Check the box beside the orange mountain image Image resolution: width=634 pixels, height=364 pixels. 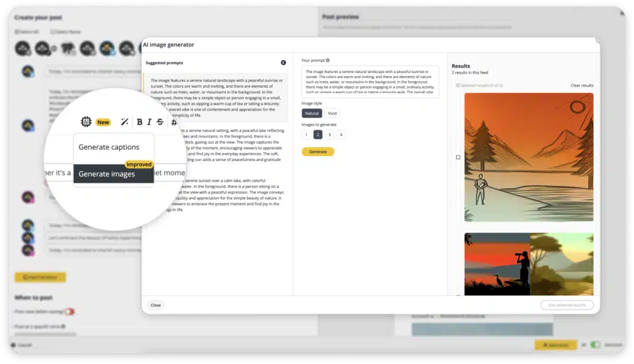pyautogui.click(x=458, y=157)
